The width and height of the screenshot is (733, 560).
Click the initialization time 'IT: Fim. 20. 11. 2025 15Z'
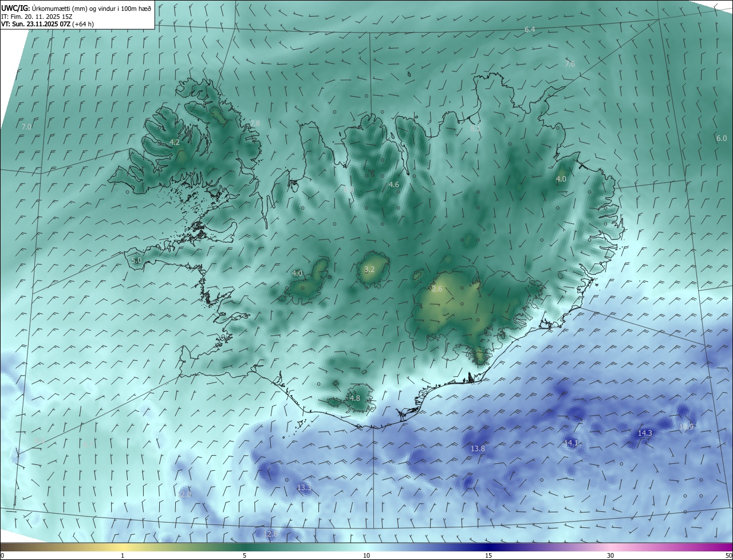point(37,17)
